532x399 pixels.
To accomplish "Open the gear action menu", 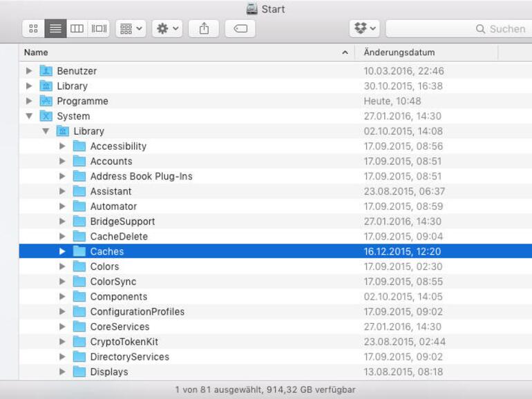I will point(167,28).
